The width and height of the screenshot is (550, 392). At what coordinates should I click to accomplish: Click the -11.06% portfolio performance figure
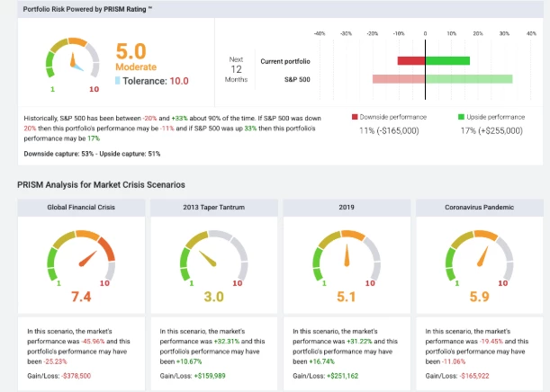[454, 361]
